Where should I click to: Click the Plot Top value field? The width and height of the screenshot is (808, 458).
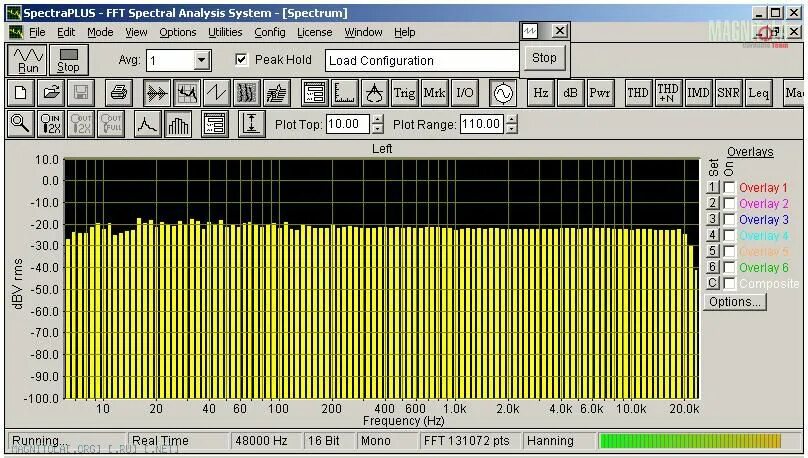click(347, 124)
